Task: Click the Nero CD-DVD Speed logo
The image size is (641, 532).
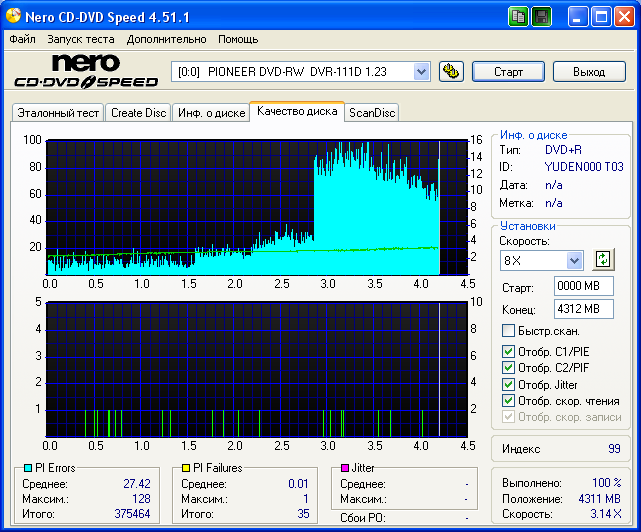Action: pyautogui.click(x=85, y=72)
